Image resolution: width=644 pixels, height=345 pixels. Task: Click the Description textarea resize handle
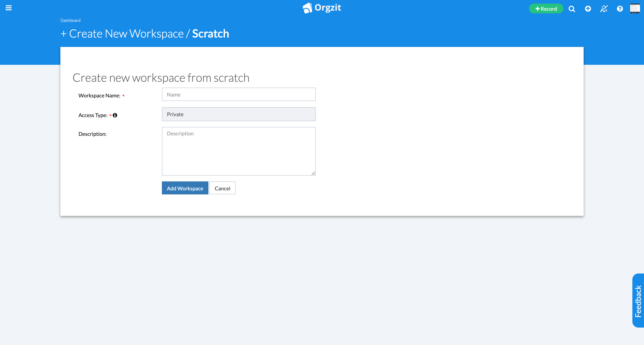point(313,173)
